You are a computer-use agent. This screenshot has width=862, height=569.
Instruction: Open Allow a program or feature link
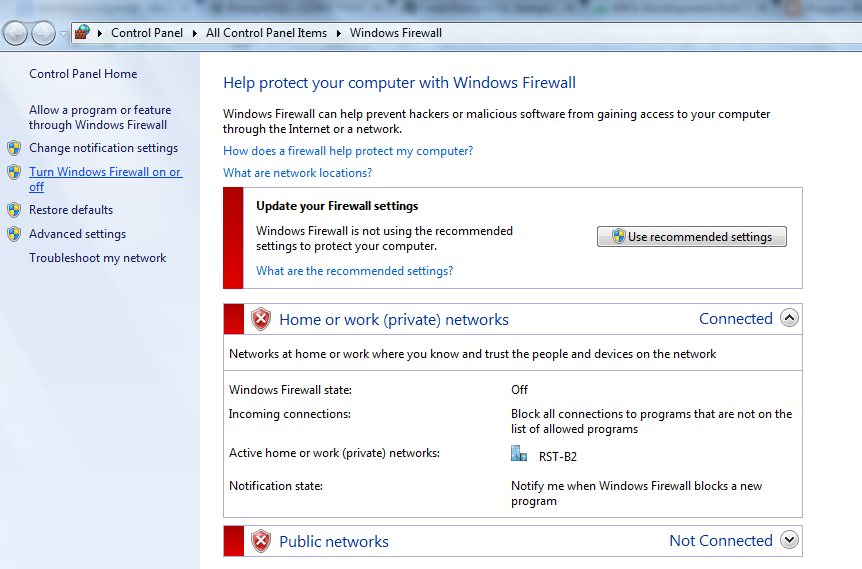100,117
